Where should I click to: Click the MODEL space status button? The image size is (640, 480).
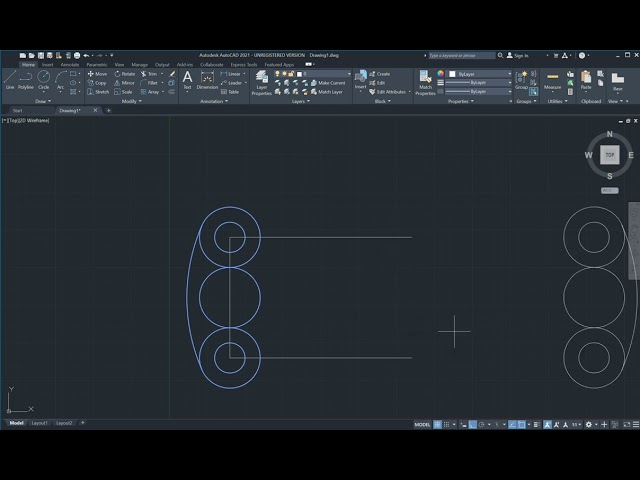click(x=422, y=424)
